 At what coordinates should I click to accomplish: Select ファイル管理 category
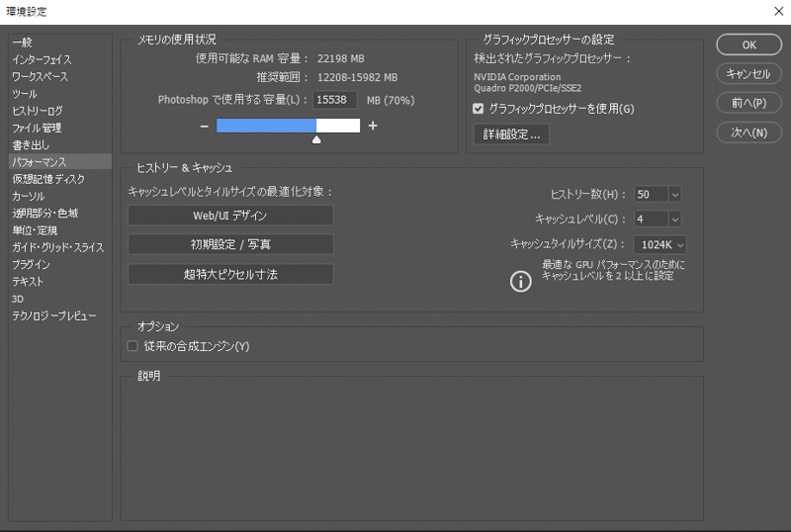[x=60, y=128]
